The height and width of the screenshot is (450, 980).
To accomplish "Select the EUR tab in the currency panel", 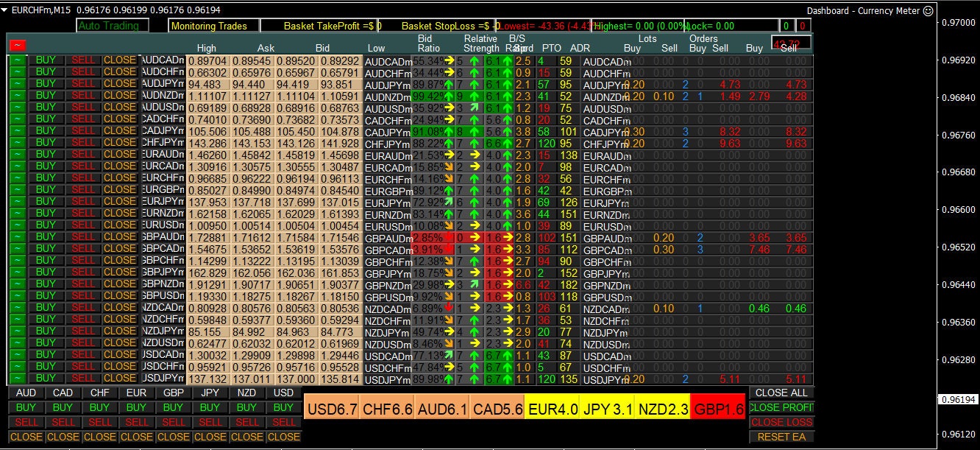I will [136, 393].
